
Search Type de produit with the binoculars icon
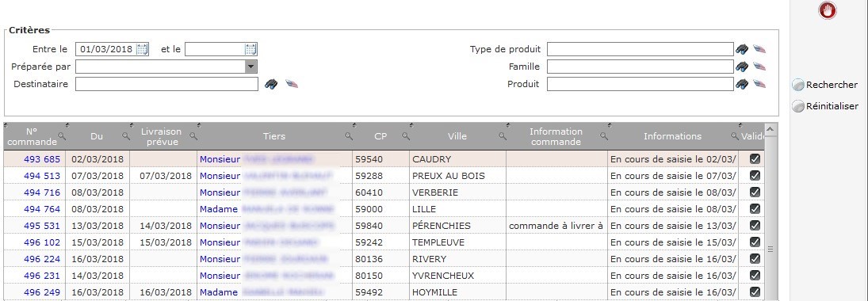pyautogui.click(x=742, y=49)
